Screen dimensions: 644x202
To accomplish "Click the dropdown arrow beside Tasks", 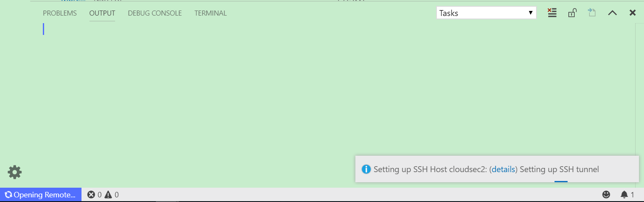I will 531,13.
